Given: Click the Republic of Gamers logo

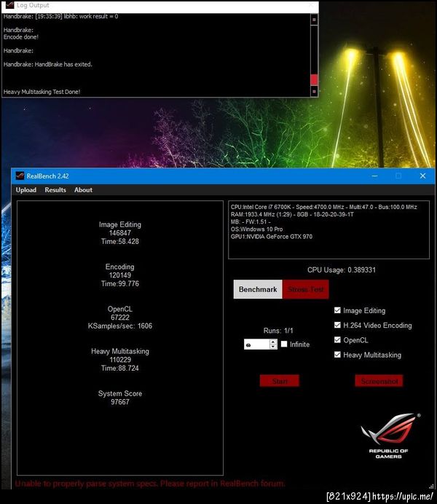Looking at the screenshot, I should [x=390, y=436].
